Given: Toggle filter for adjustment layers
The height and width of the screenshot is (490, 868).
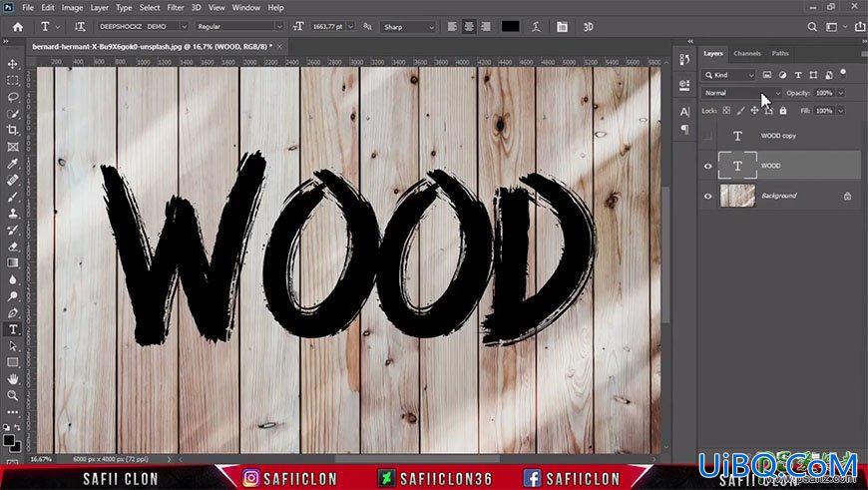Looking at the screenshot, I should pyautogui.click(x=782, y=75).
